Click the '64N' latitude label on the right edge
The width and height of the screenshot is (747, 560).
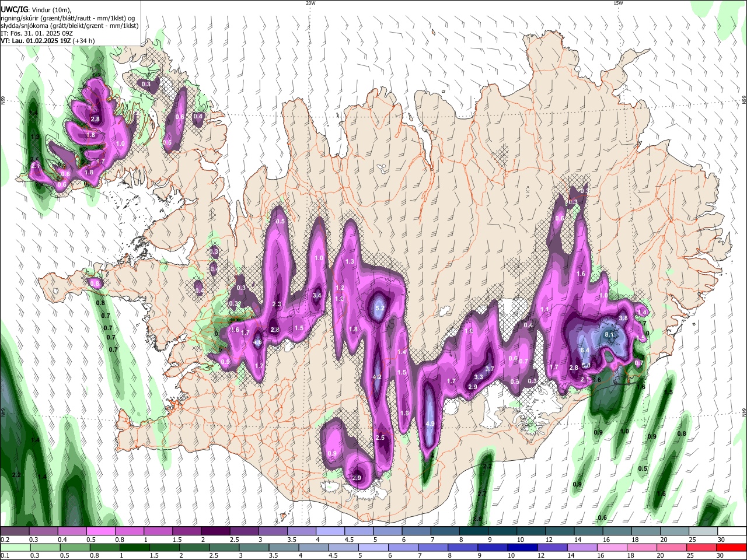(x=744, y=412)
